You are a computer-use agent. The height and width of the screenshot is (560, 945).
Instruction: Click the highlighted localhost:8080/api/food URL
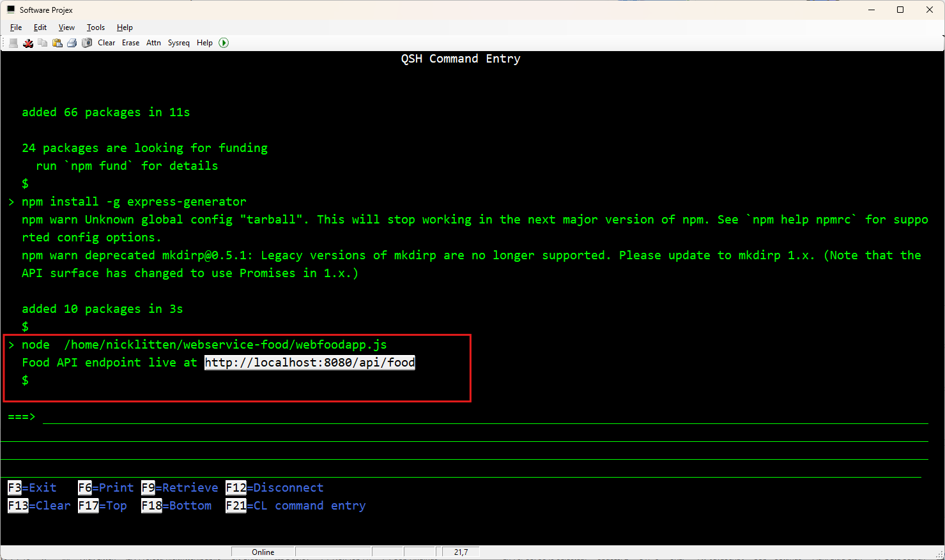coord(310,363)
